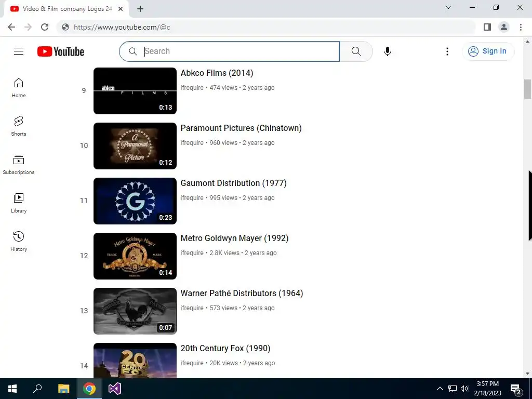Open YouTube settings three-dot menu
532x399 pixels.
447,51
